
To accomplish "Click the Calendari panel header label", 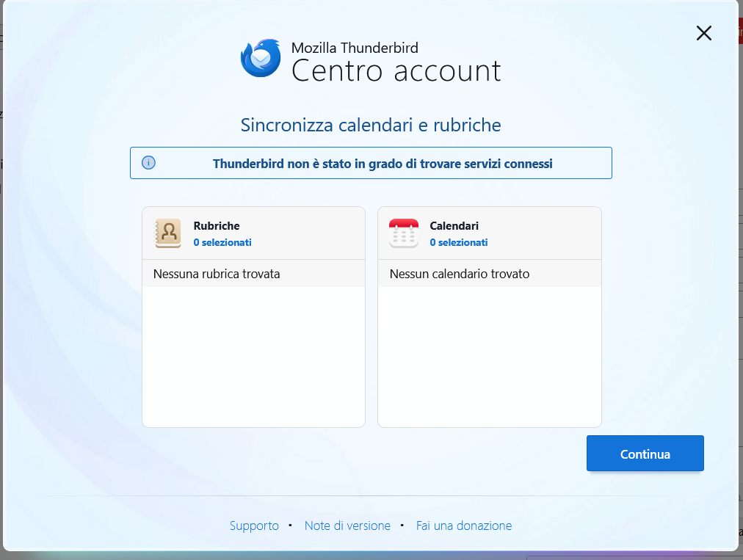I will (454, 226).
